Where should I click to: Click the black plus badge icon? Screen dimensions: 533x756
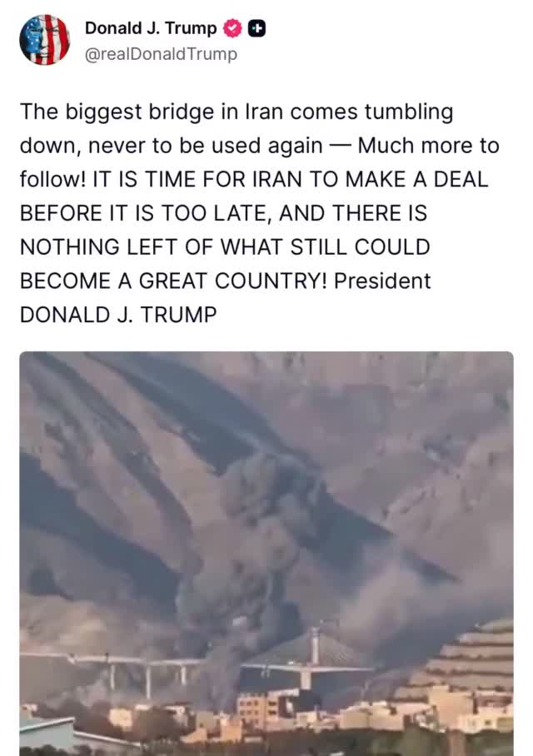tap(257, 29)
